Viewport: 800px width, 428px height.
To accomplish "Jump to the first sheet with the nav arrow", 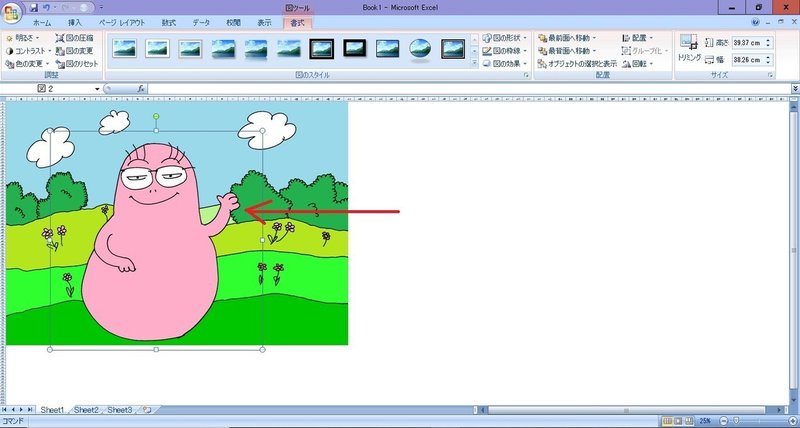I will (x=5, y=410).
